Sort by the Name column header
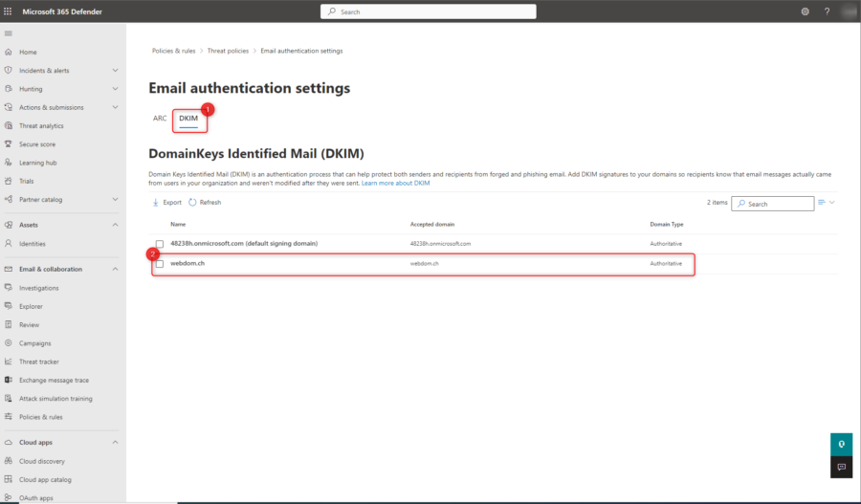Screen dimensions: 861x504 (x=178, y=225)
